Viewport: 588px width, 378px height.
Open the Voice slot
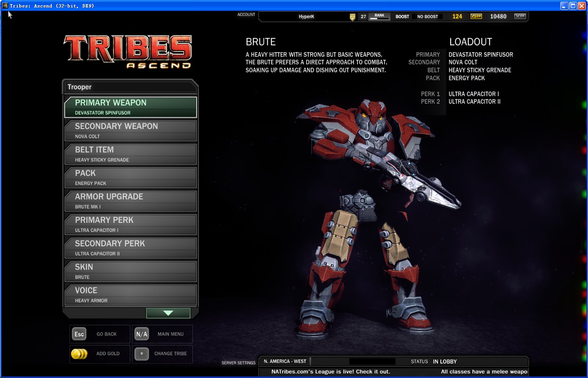(131, 295)
